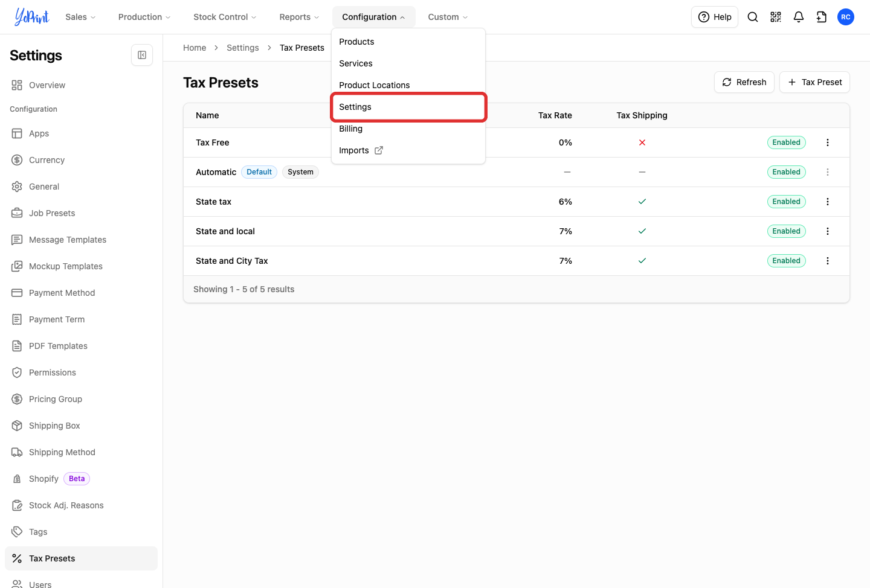This screenshot has height=588, width=870.
Task: Open row actions for State tax
Action: 828,202
